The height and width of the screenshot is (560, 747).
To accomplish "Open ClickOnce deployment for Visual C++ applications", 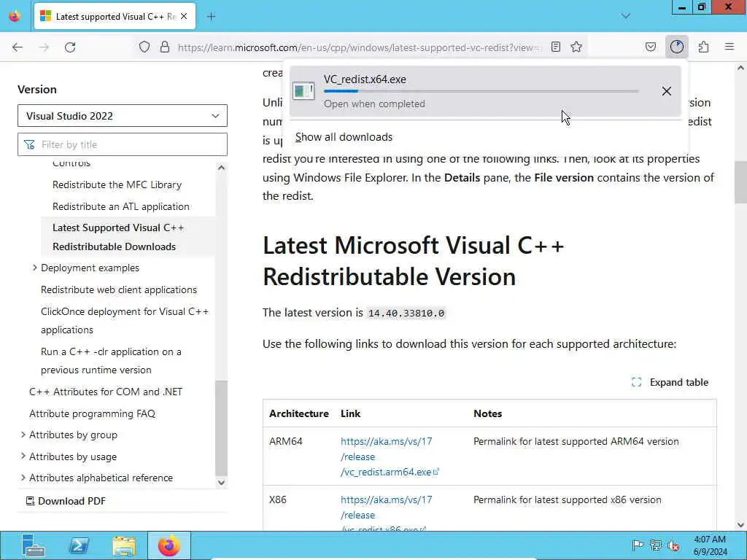I will pos(124,321).
